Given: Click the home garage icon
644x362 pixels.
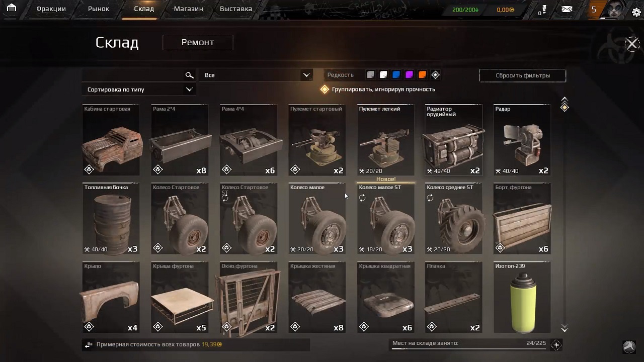Looking at the screenshot, I should [x=12, y=9].
